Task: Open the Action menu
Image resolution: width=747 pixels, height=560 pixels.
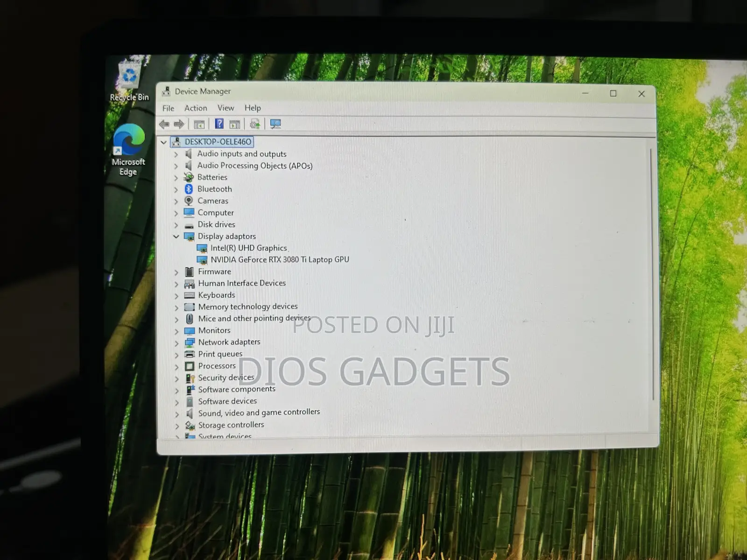Action: click(196, 108)
